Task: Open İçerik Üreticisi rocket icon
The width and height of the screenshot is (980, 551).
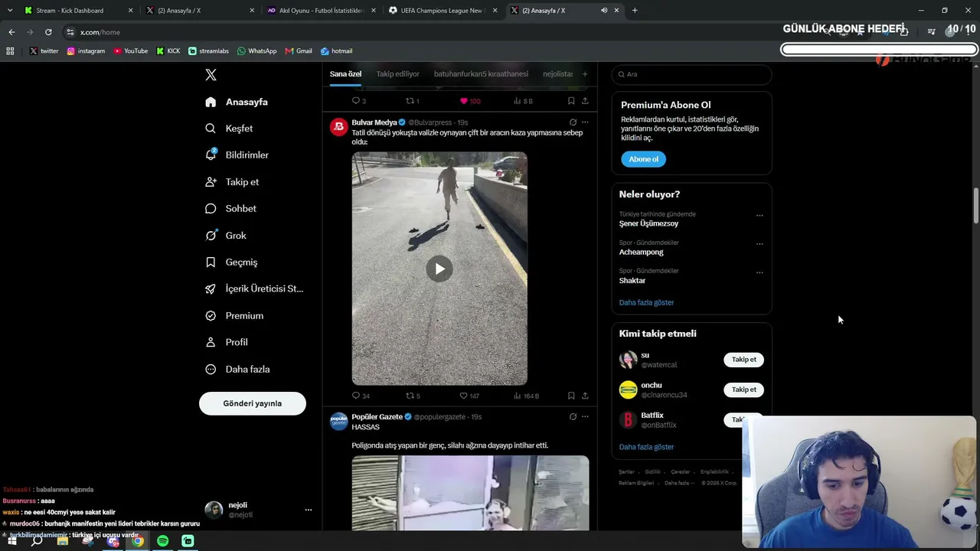Action: [211, 289]
